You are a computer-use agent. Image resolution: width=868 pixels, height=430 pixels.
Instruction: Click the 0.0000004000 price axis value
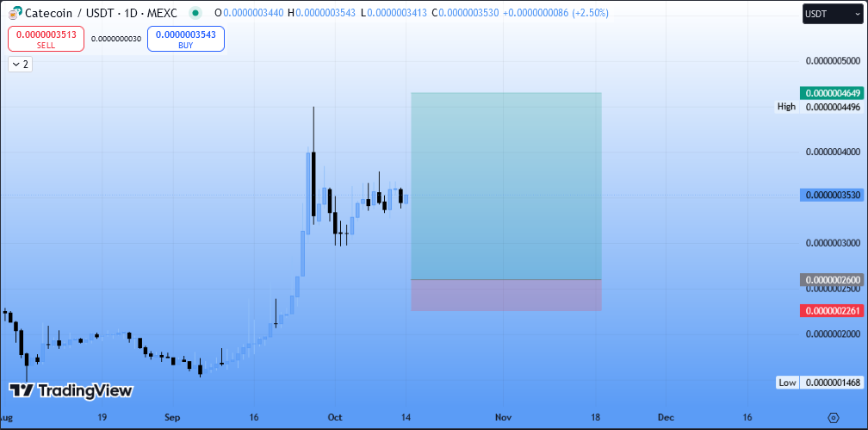point(833,152)
